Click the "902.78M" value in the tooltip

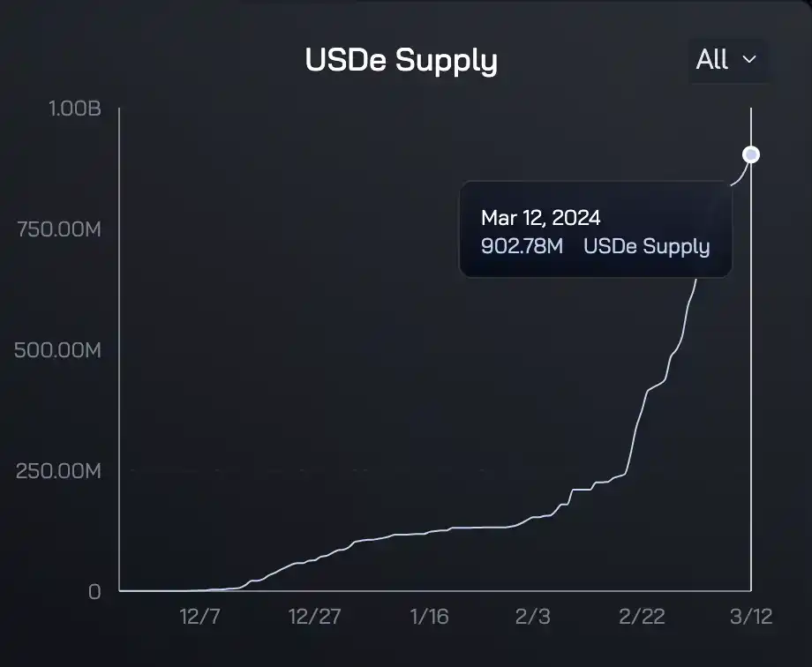(522, 246)
